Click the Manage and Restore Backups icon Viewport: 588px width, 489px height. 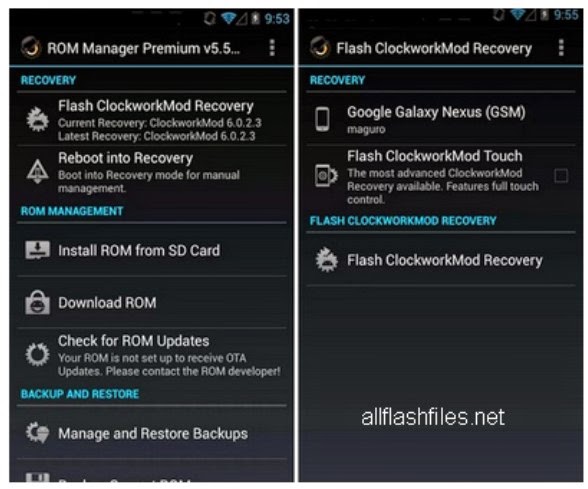pos(38,433)
